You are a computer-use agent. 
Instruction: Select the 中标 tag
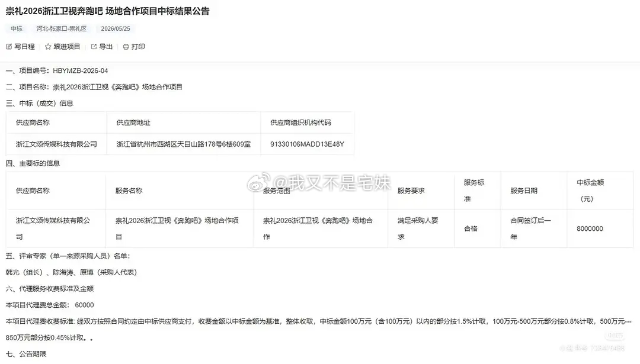(x=17, y=28)
